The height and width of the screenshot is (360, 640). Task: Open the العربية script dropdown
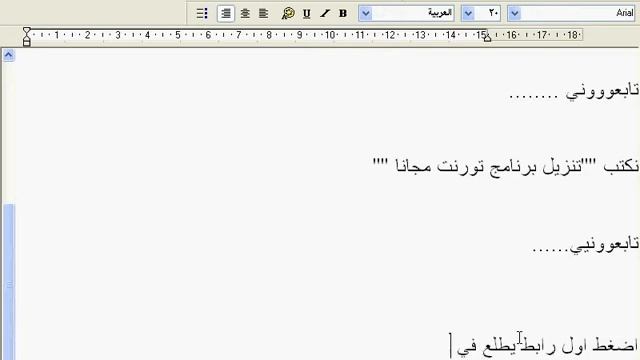click(366, 13)
